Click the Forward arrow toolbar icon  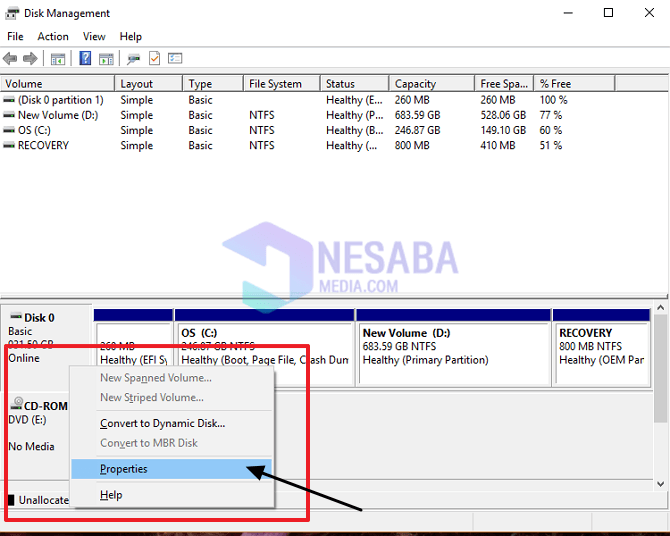(30, 59)
